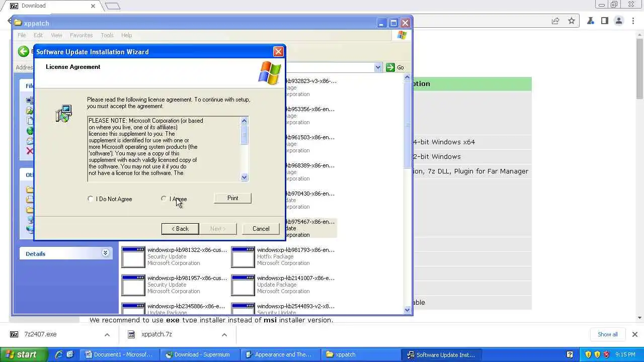Viewport: 644px width, 362px height.
Task: Switch to Document1 - Microsoft Word taskbar button
Action: [119, 354]
